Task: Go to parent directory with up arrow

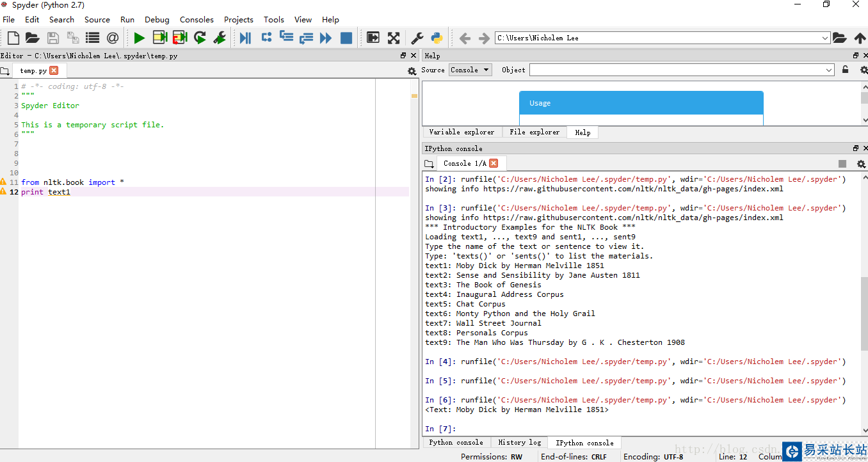Action: pyautogui.click(x=860, y=38)
